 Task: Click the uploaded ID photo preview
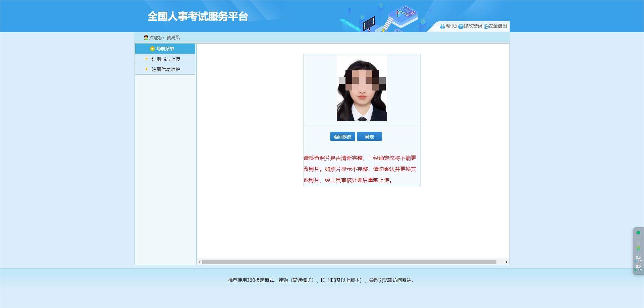click(362, 87)
